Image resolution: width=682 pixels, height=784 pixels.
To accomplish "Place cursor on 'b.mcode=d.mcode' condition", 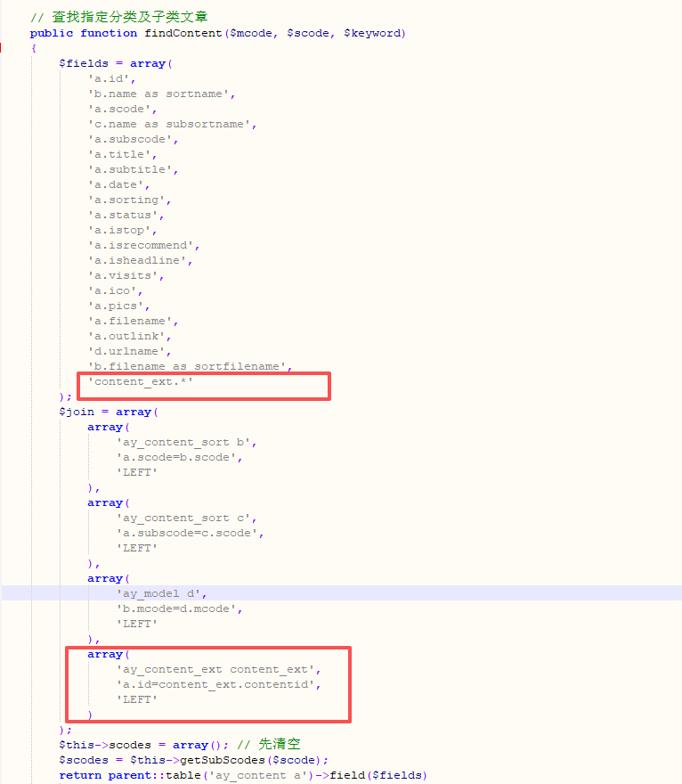I will [x=178, y=608].
